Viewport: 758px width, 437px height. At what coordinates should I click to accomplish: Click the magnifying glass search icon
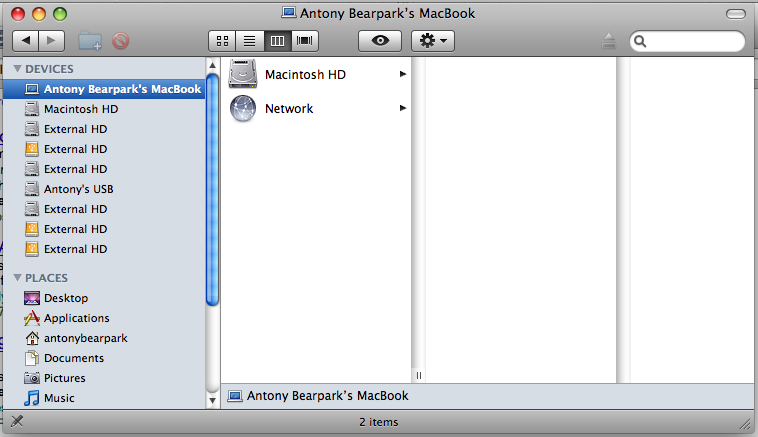pyautogui.click(x=640, y=41)
